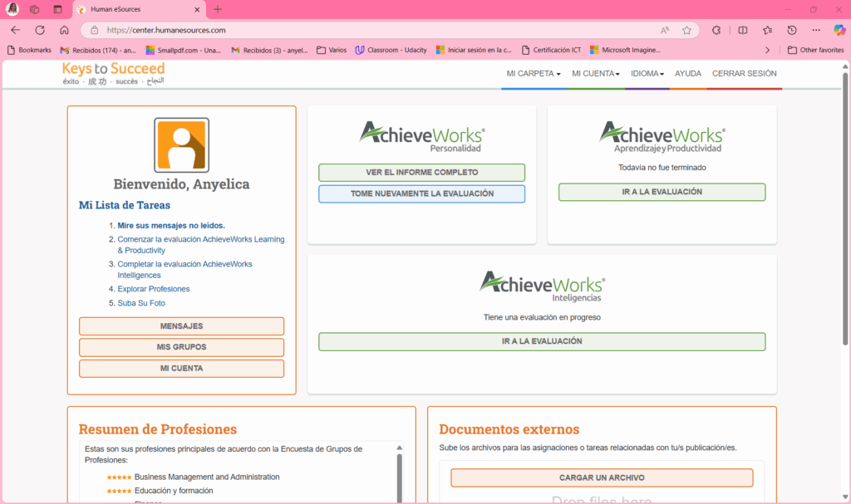The width and height of the screenshot is (851, 504).
Task: Open the Microsoft Imagine bookmark
Action: 625,50
